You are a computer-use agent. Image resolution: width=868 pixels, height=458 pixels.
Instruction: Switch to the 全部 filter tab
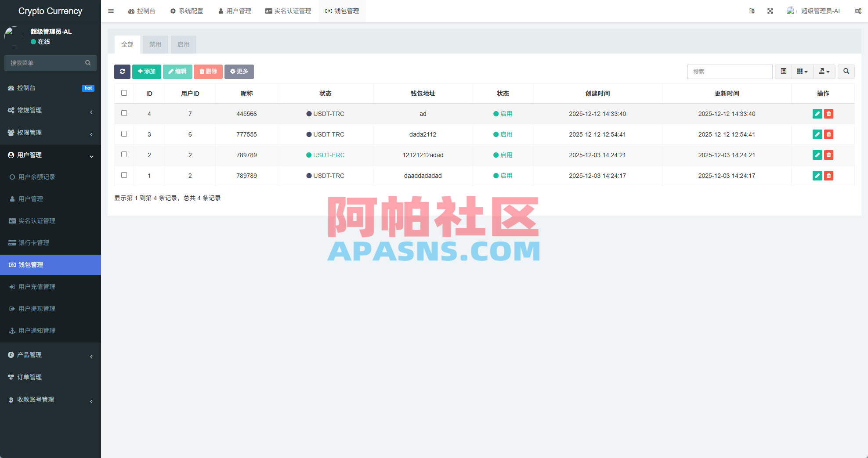coord(127,44)
